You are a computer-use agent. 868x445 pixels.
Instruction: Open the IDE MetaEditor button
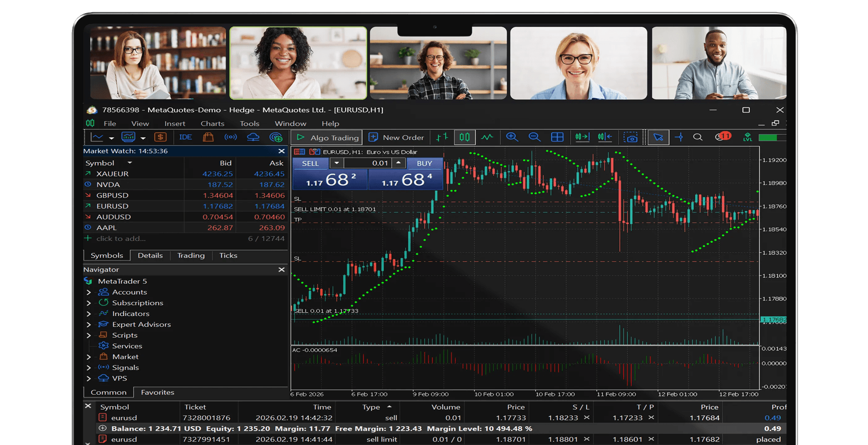click(x=186, y=137)
